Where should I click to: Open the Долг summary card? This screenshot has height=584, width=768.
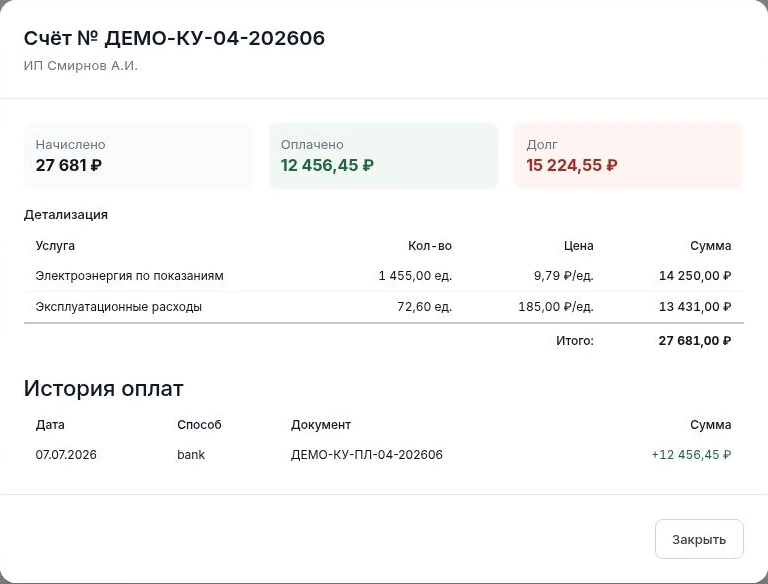[628, 156]
